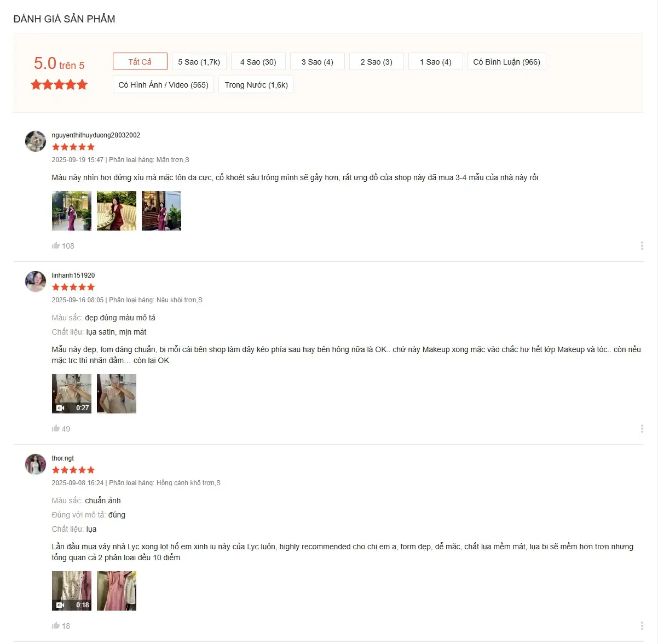Open more options for nguyenthithuyduong28032002's review
This screenshot has height=644, width=658.
(x=642, y=246)
